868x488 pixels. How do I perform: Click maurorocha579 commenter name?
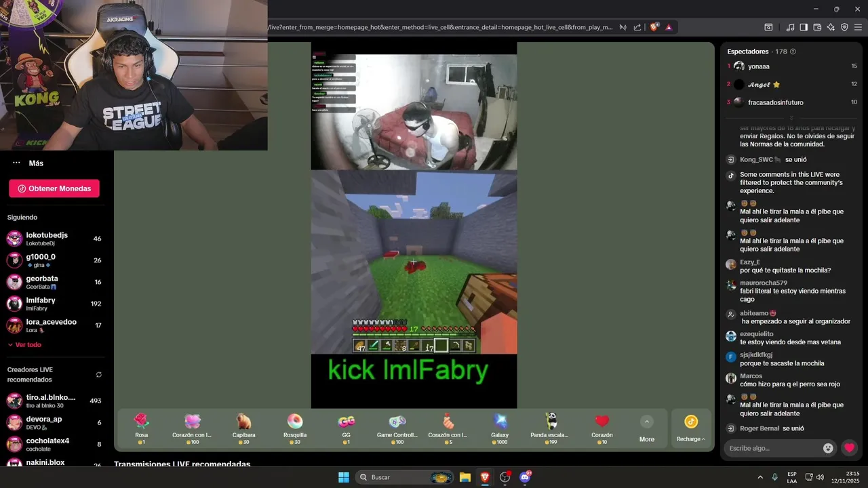[764, 283]
